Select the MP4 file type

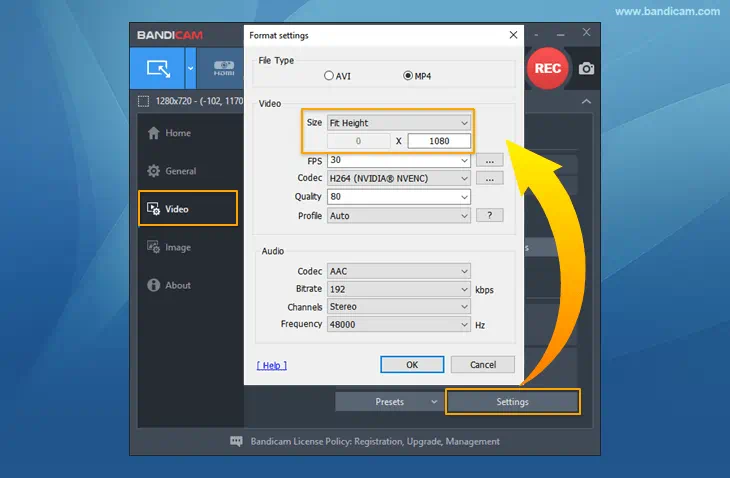(417, 76)
